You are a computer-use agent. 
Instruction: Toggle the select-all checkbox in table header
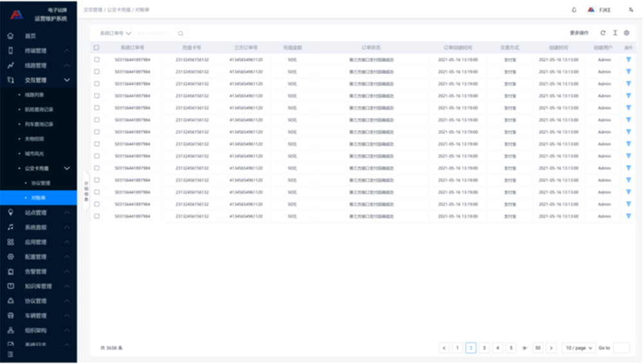[97, 48]
